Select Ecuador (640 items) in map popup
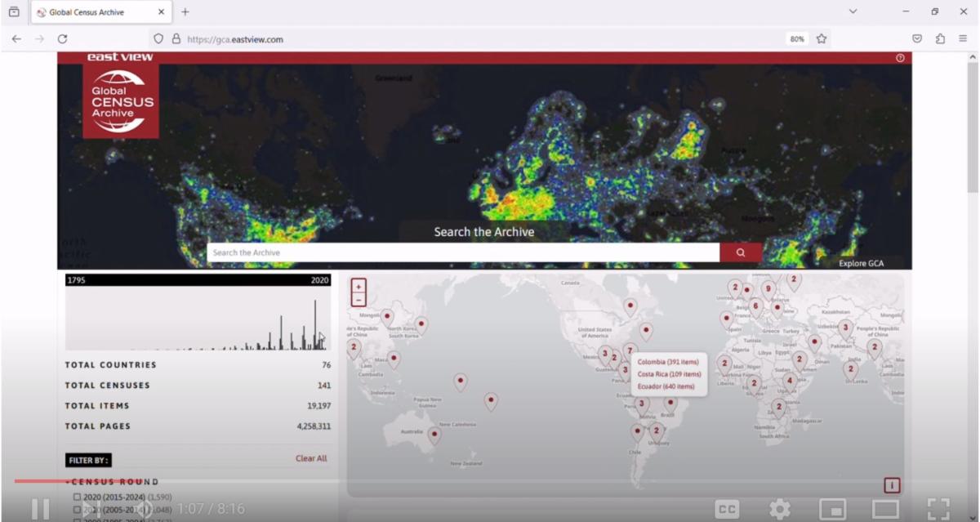 pyautogui.click(x=666, y=386)
